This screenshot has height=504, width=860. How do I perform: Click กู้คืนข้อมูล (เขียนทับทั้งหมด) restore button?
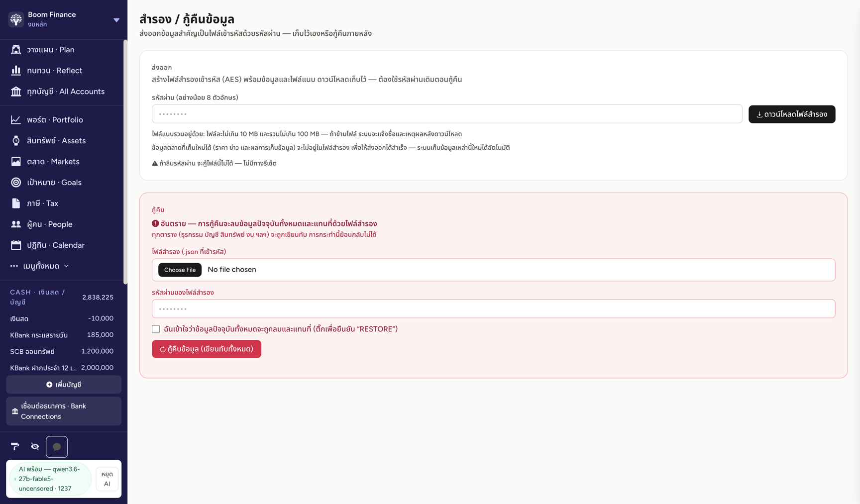[x=207, y=349]
